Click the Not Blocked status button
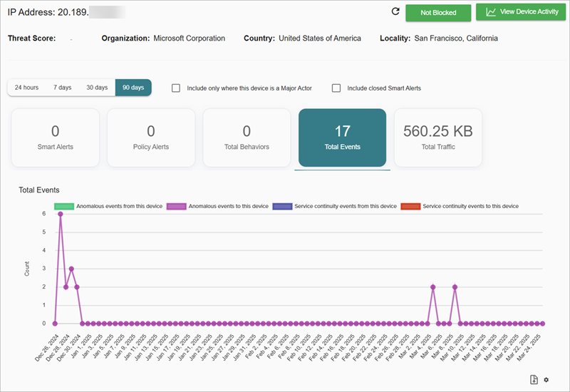The height and width of the screenshot is (392, 570). tap(438, 13)
